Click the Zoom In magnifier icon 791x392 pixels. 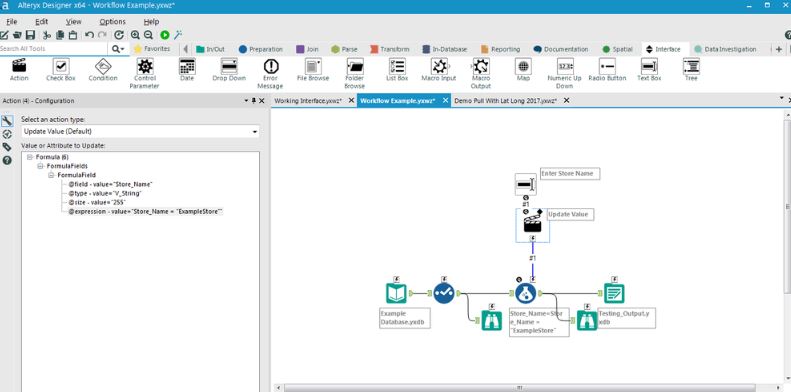click(135, 35)
